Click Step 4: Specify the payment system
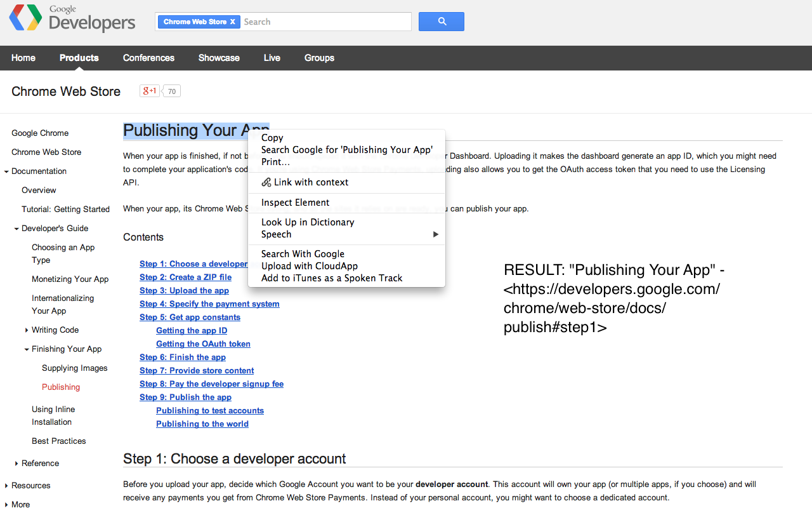 [209, 304]
